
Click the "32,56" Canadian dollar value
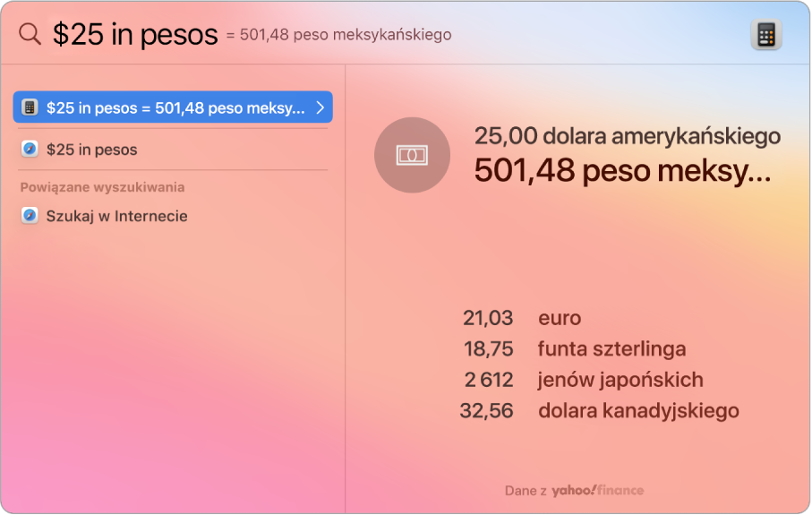[486, 411]
